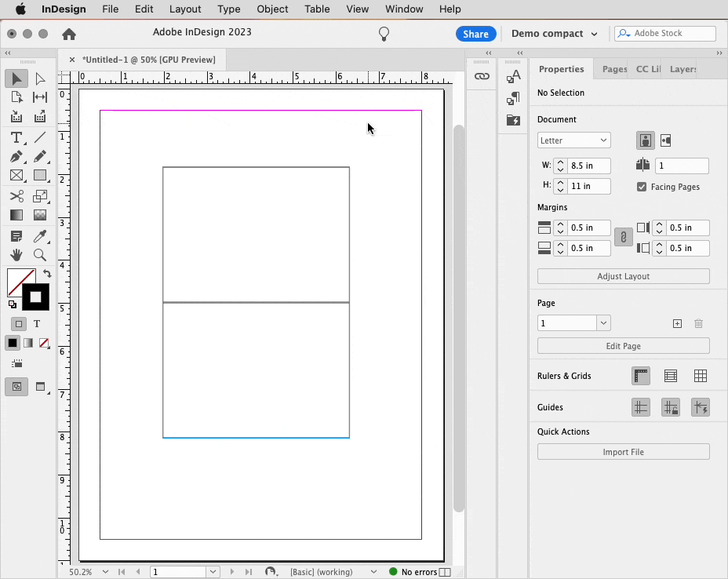Select the Gradient Swatch tool

click(x=16, y=215)
